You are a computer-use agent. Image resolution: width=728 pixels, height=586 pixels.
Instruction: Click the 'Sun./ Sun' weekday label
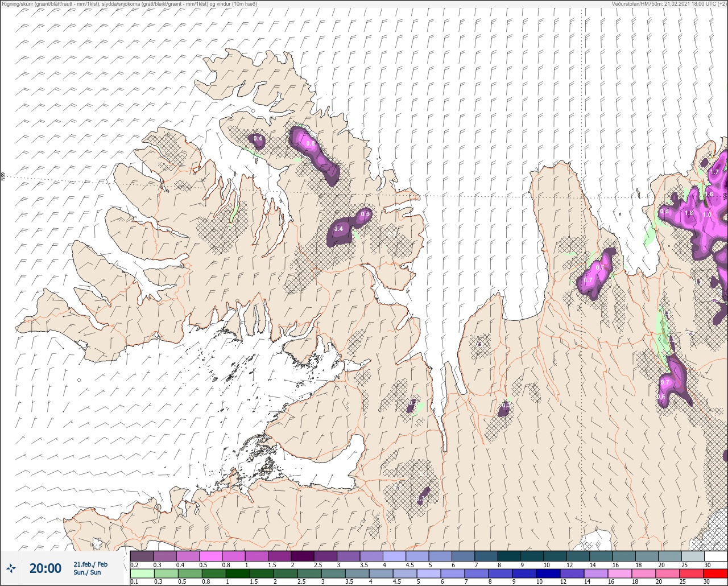pos(87,572)
